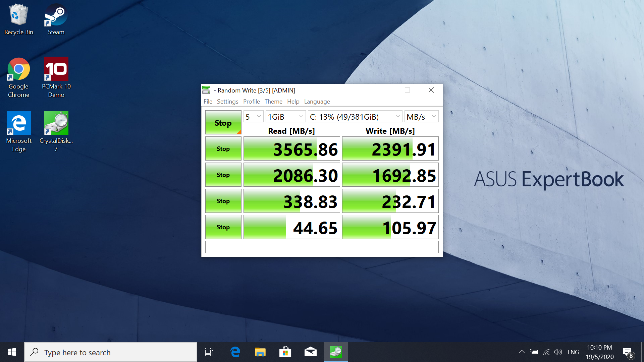Open the Wi-Fi network tray icon
644x362 pixels.
tap(546, 352)
